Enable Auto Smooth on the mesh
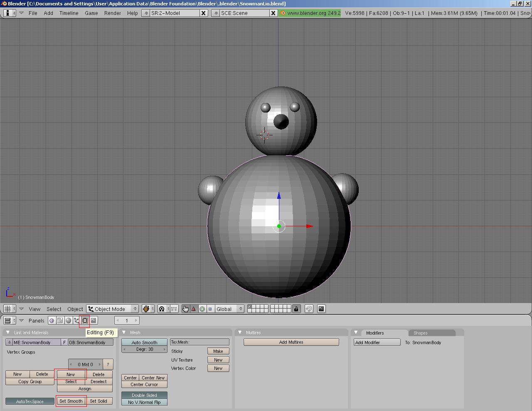 tap(144, 342)
